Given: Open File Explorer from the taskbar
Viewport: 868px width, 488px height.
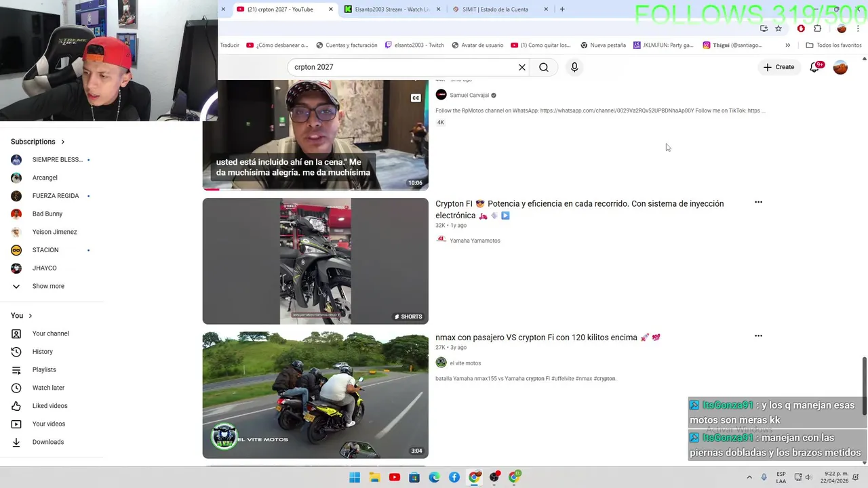Looking at the screenshot, I should (374, 477).
